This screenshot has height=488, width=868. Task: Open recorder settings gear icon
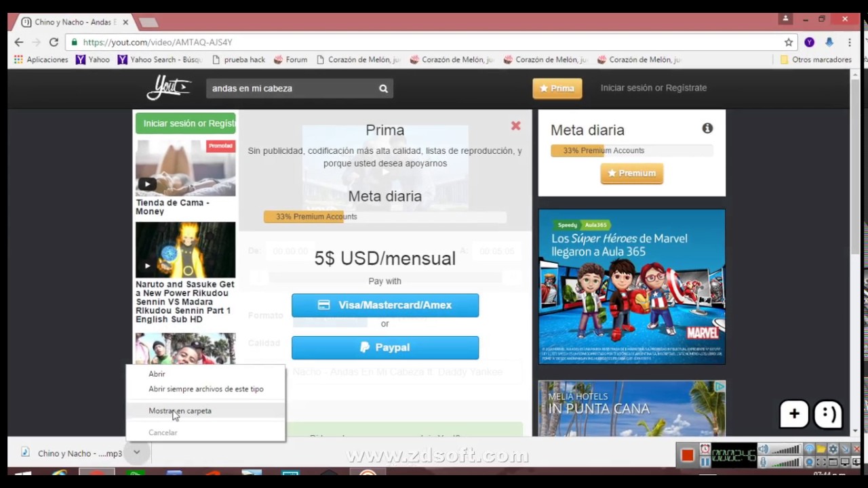click(x=833, y=449)
